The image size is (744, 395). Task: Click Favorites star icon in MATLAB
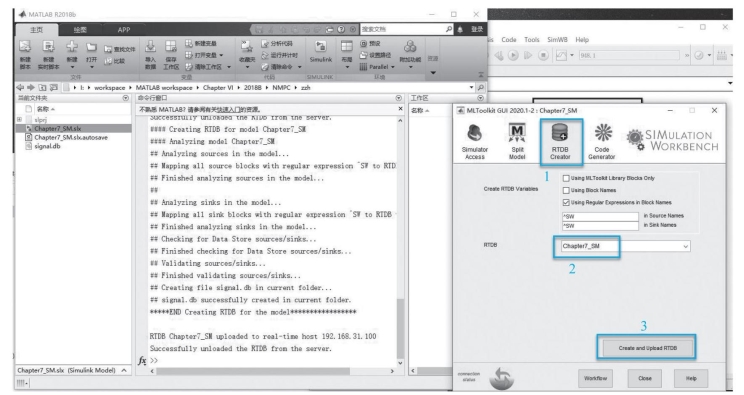click(246, 47)
